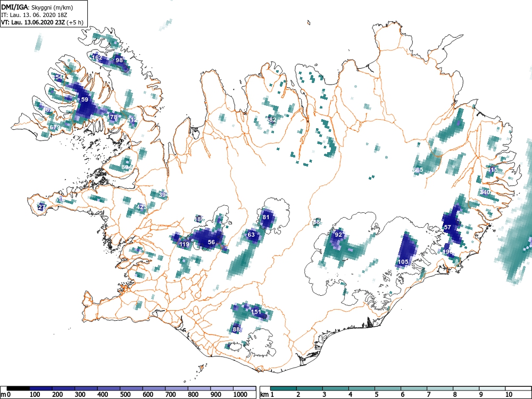This screenshot has width=532, height=399.
Task: Click the km legend tick label 5
Action: click(377, 395)
